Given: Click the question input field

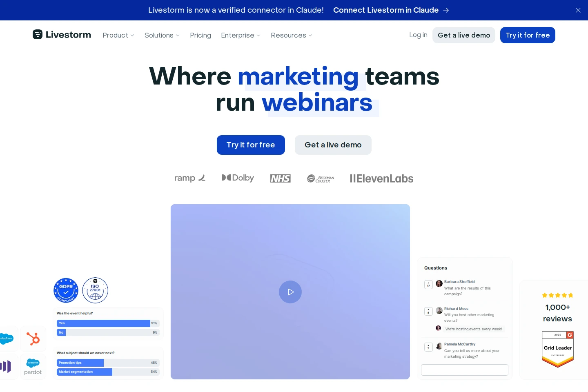Looking at the screenshot, I should [x=465, y=370].
